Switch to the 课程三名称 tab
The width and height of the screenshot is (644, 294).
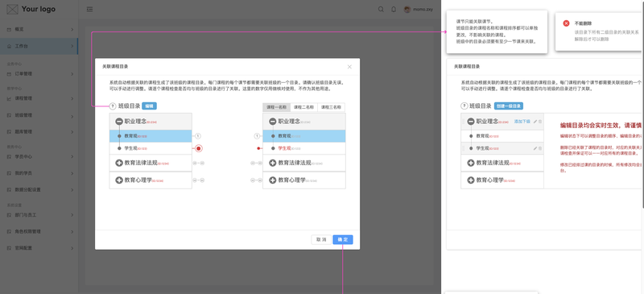pyautogui.click(x=331, y=107)
